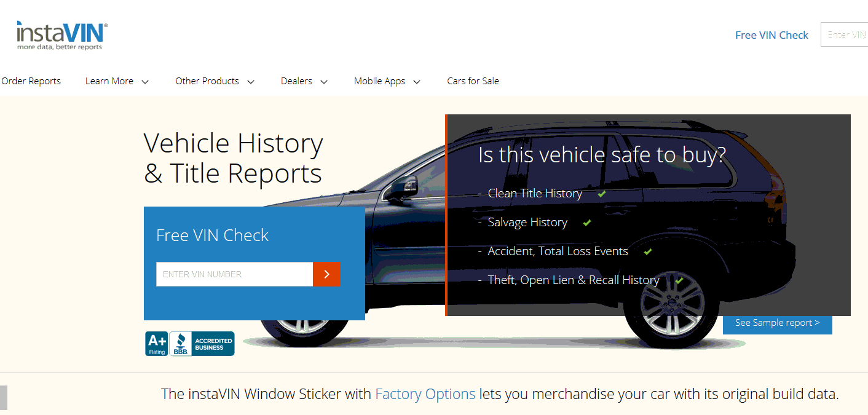Focus the ENTER VIN NUMBER field
This screenshot has height=415, width=868.
tap(234, 274)
